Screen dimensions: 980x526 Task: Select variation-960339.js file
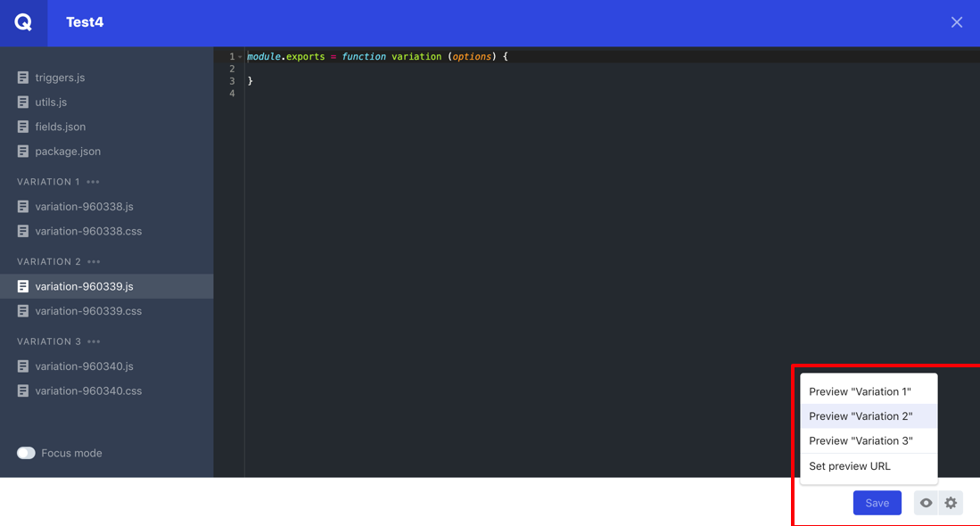(x=106, y=286)
